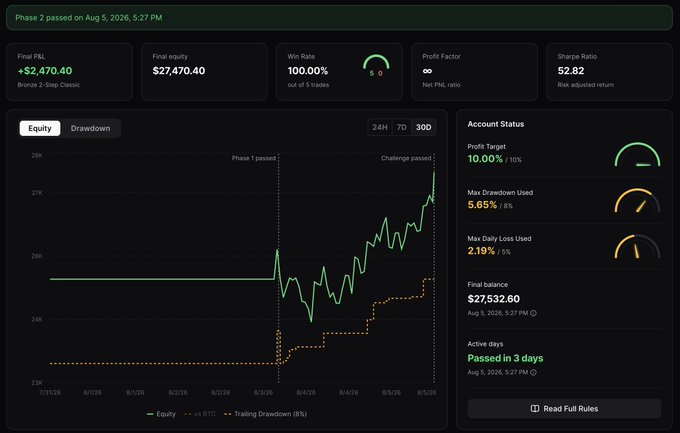Click the $27,470.40 Final equity value
Image resolution: width=680 pixels, height=433 pixels.
tap(179, 71)
